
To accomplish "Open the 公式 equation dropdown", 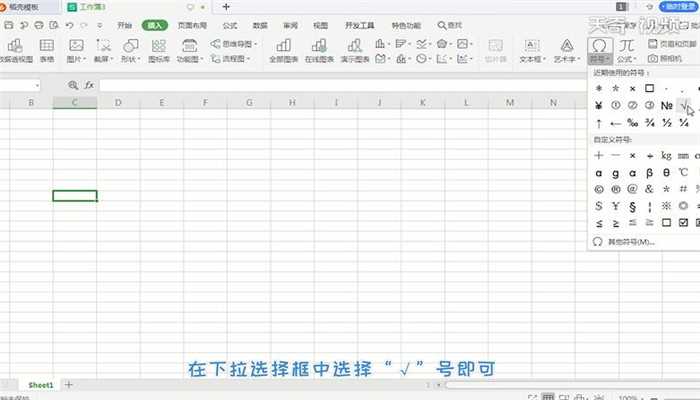I will point(626,59).
